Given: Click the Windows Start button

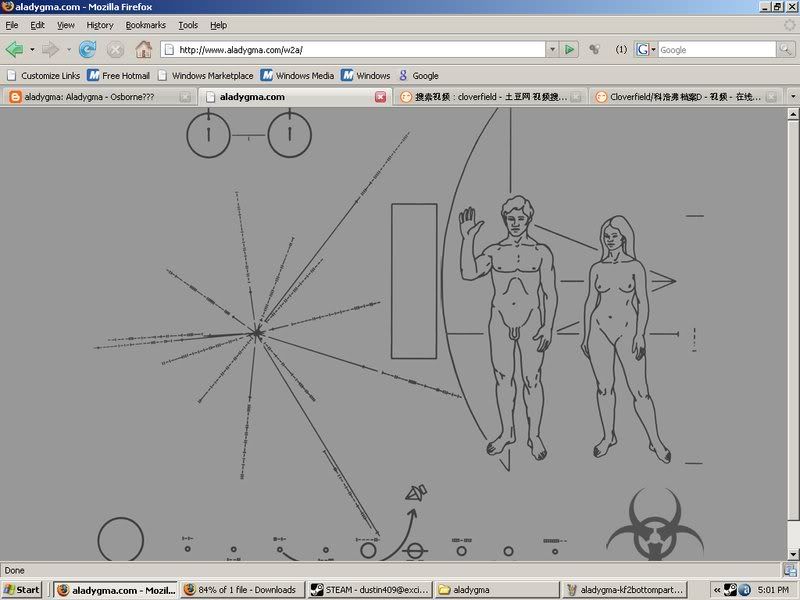Looking at the screenshot, I should tap(22, 590).
